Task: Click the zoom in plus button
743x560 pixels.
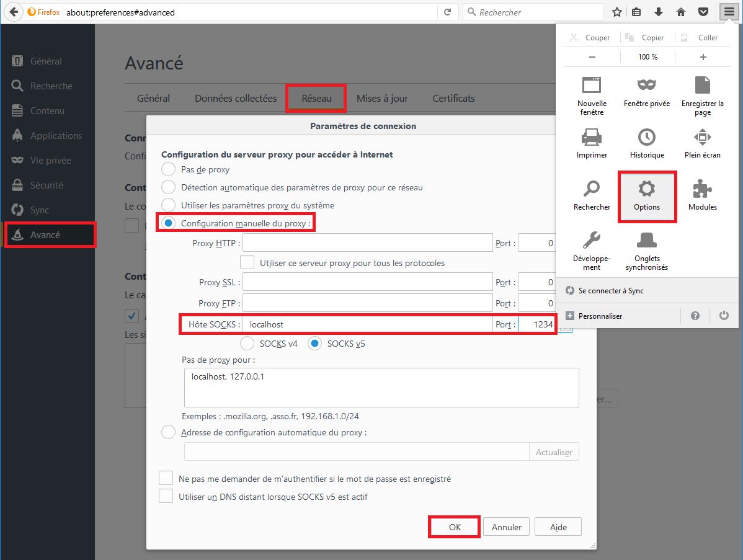Action: pos(703,57)
